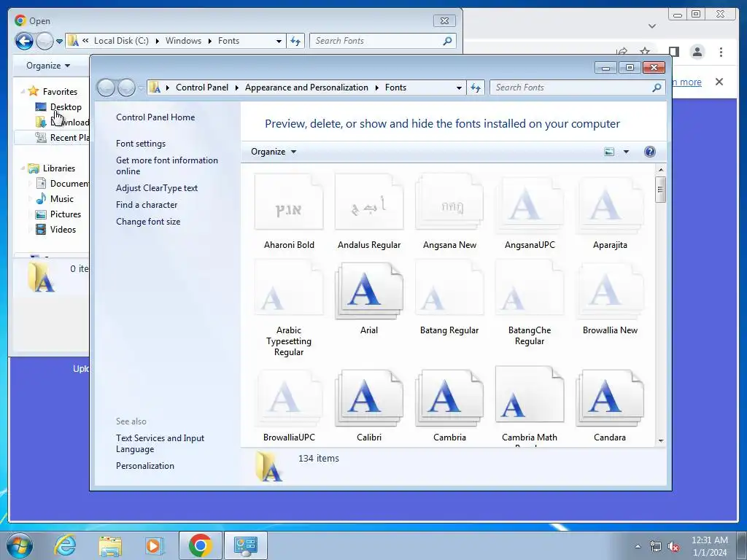747x560 pixels.
Task: Show hidden tray icons arrow
Action: coord(638,547)
